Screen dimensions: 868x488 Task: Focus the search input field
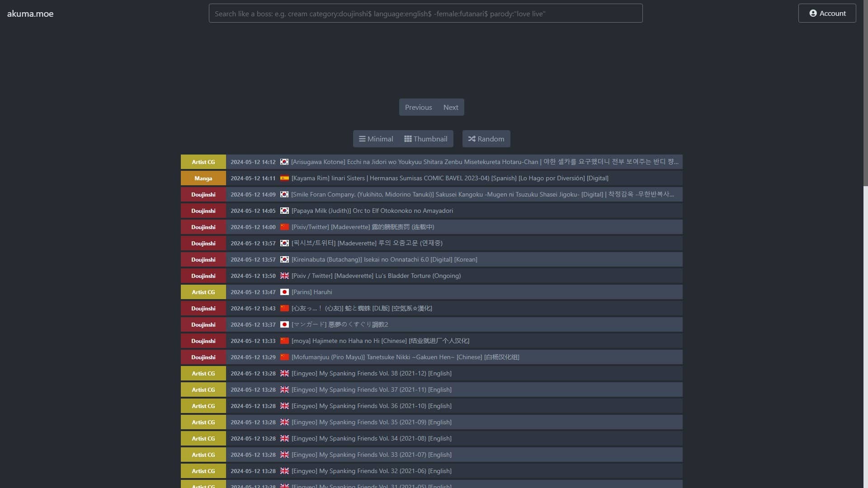(x=425, y=14)
